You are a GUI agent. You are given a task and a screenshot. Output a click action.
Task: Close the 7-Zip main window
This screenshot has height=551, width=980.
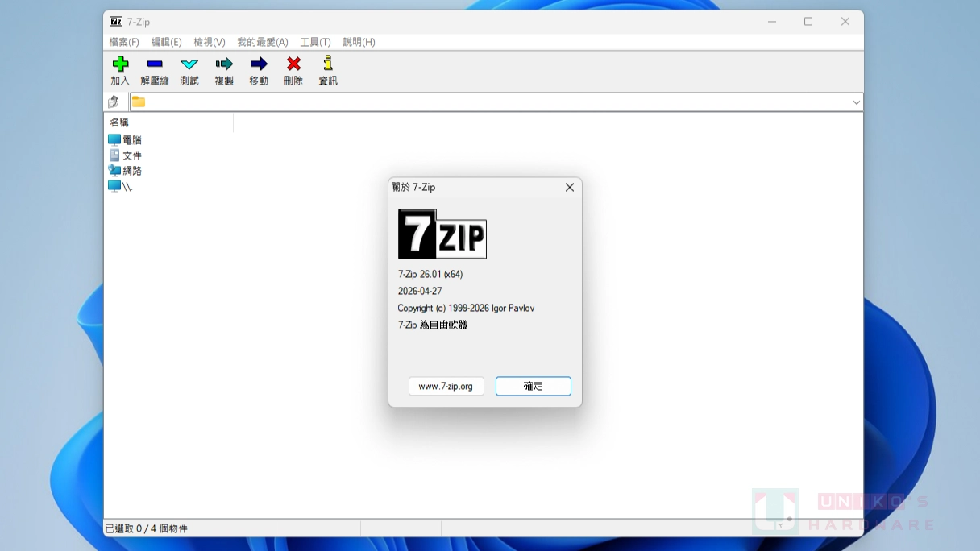[x=845, y=22]
